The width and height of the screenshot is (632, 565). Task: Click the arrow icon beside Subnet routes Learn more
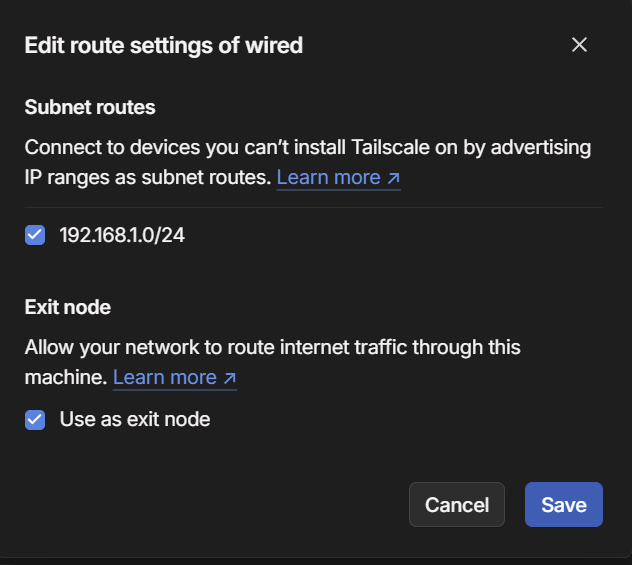point(393,178)
